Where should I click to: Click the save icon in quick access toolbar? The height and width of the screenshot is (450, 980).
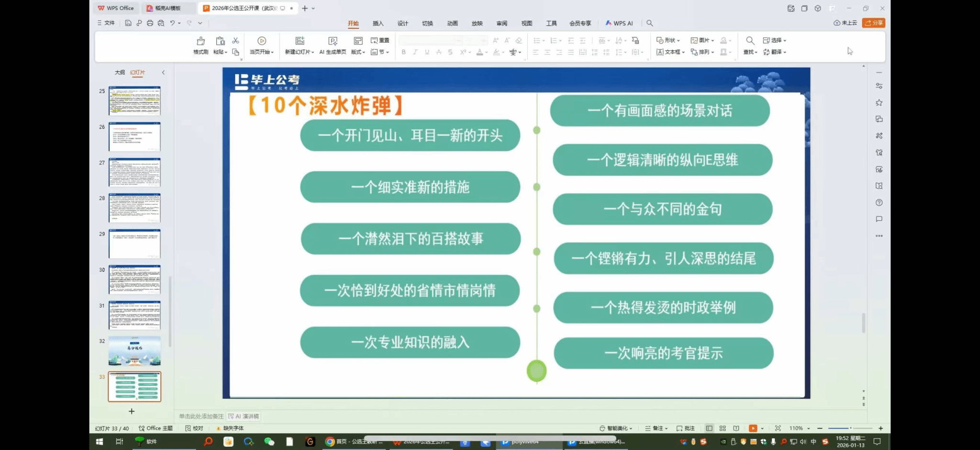coord(128,23)
